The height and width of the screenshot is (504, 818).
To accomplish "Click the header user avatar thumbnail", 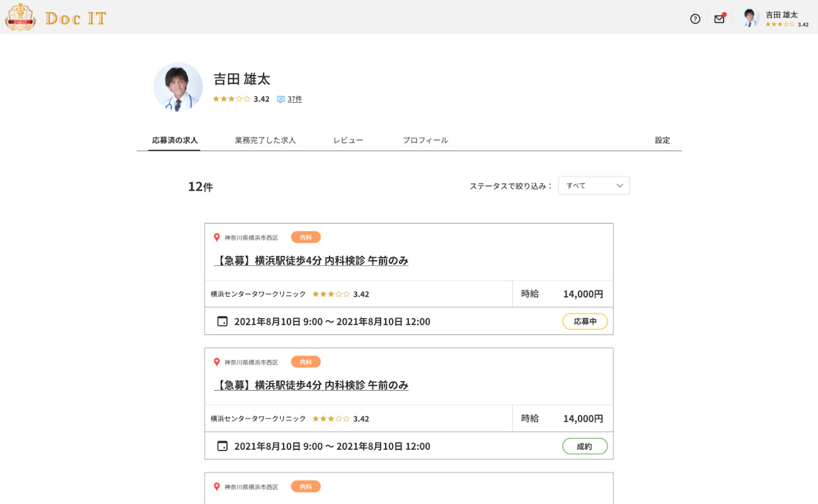I will coord(750,18).
